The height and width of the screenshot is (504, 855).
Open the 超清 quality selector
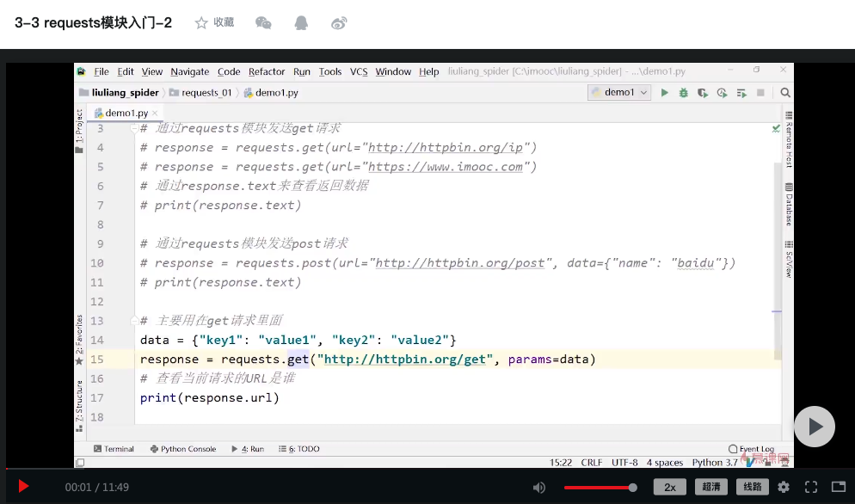pos(711,487)
